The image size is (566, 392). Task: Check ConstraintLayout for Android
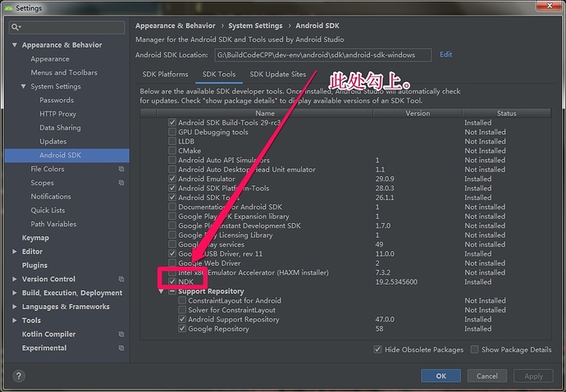[x=182, y=300]
